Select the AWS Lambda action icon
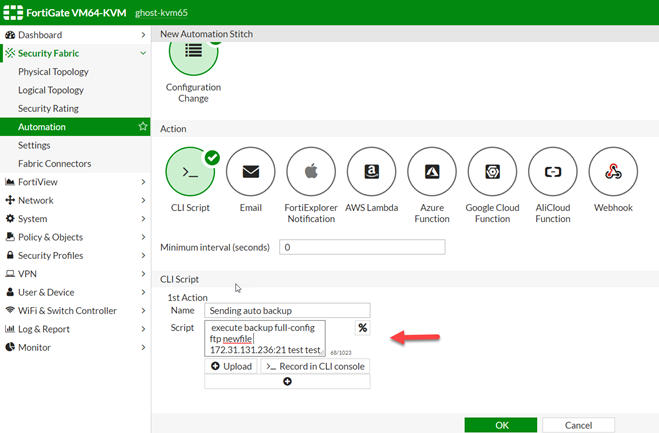659x433 pixels. [372, 172]
